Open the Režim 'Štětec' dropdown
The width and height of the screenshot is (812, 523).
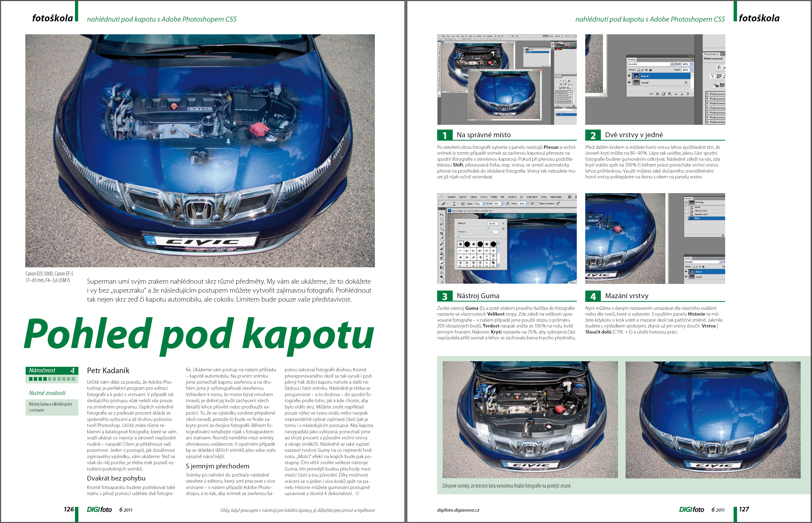484,204
